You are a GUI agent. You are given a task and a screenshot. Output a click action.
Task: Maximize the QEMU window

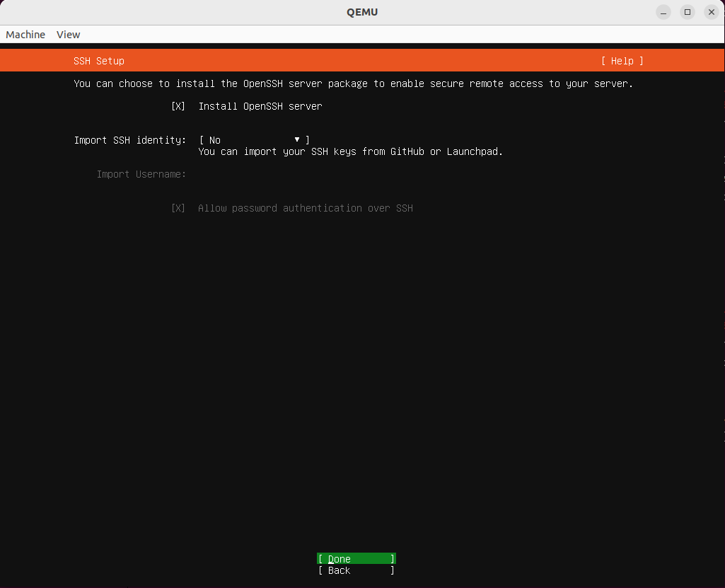pyautogui.click(x=688, y=12)
